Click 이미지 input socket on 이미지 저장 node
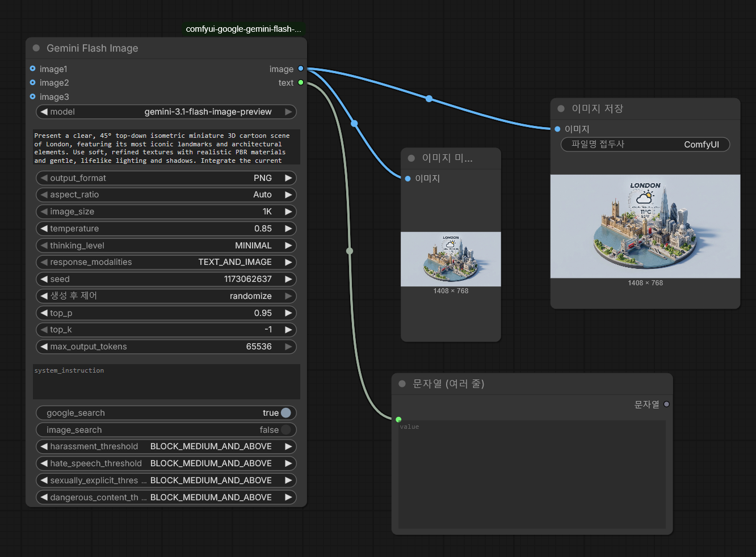This screenshot has height=557, width=756. 557,129
